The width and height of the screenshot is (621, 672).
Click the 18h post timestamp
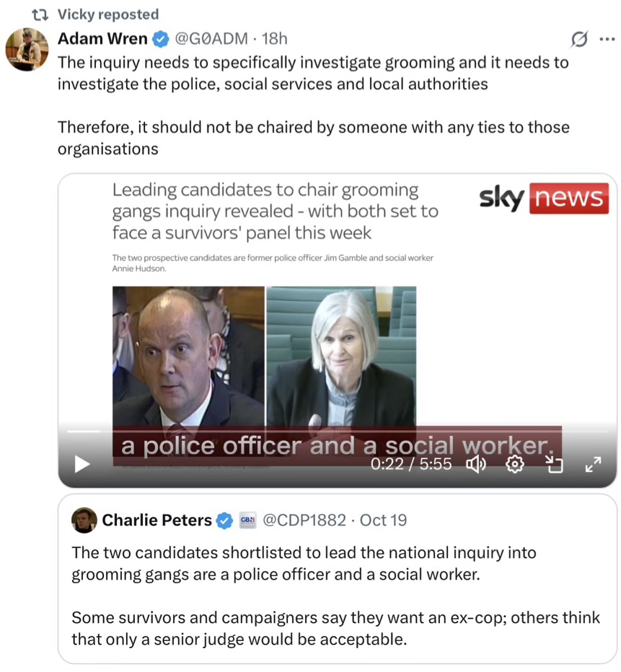275,38
